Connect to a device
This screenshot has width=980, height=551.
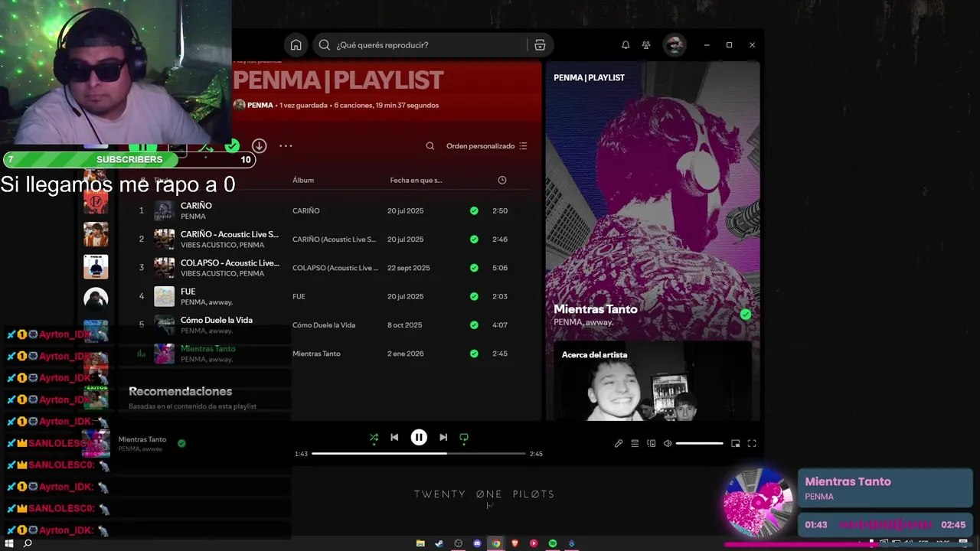pos(652,443)
